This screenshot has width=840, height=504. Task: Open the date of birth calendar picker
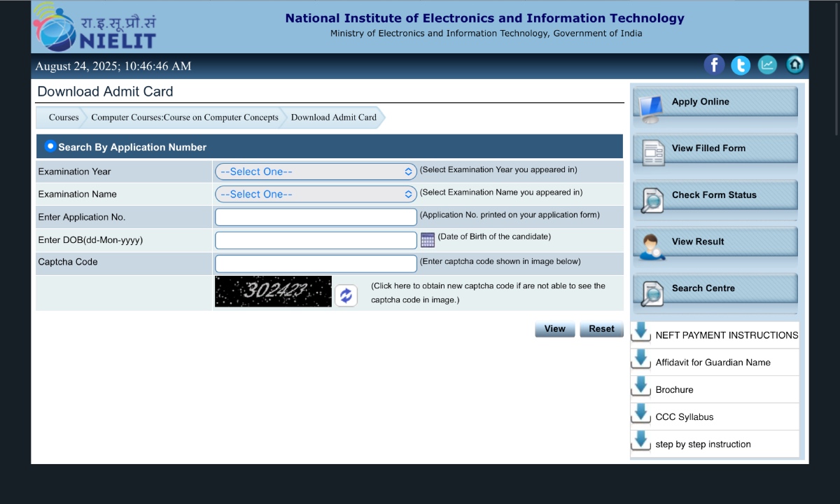point(428,240)
